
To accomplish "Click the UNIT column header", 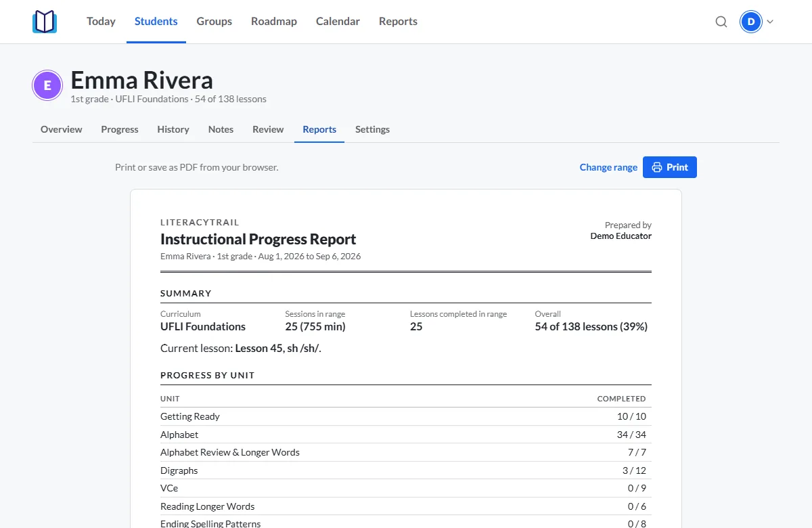I will coord(170,399).
